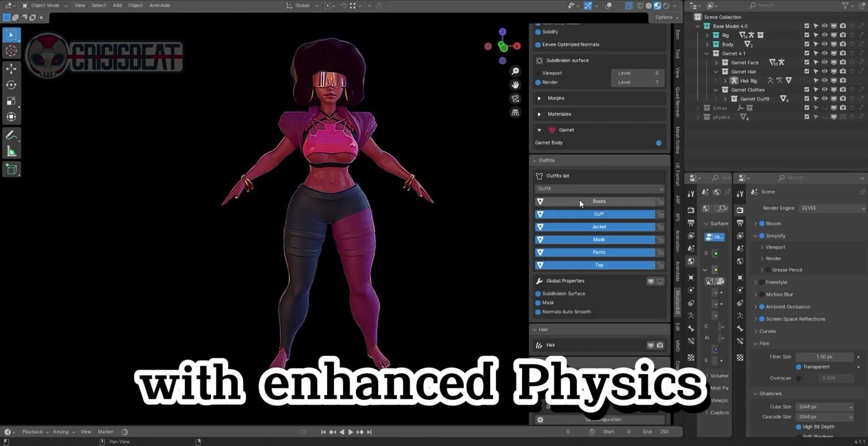This screenshot has width=868, height=446.
Task: Select the Measure tool
Action: pyautogui.click(x=11, y=151)
